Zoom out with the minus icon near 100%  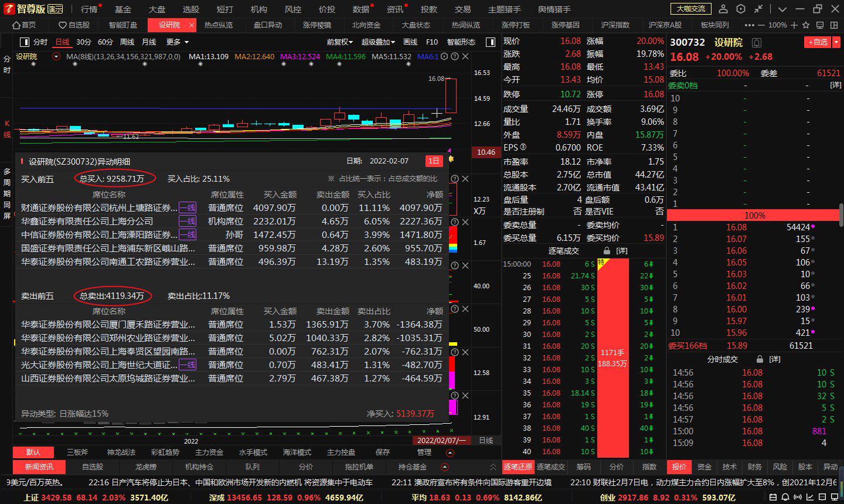[x=761, y=25]
